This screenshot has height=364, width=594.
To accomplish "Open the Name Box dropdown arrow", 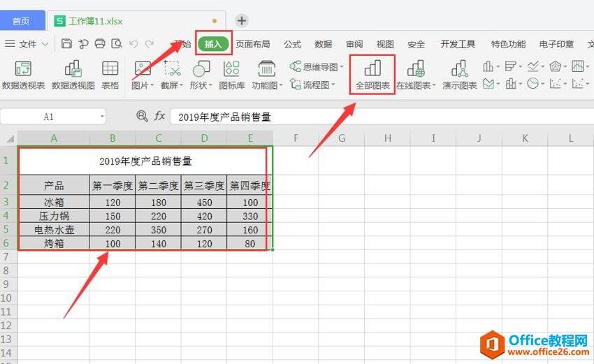I will (x=102, y=116).
